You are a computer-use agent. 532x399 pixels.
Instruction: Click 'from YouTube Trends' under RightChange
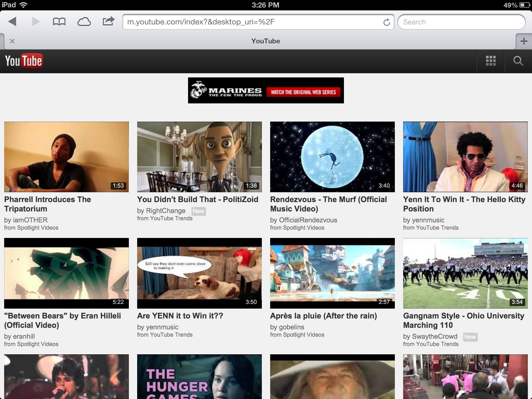click(165, 218)
